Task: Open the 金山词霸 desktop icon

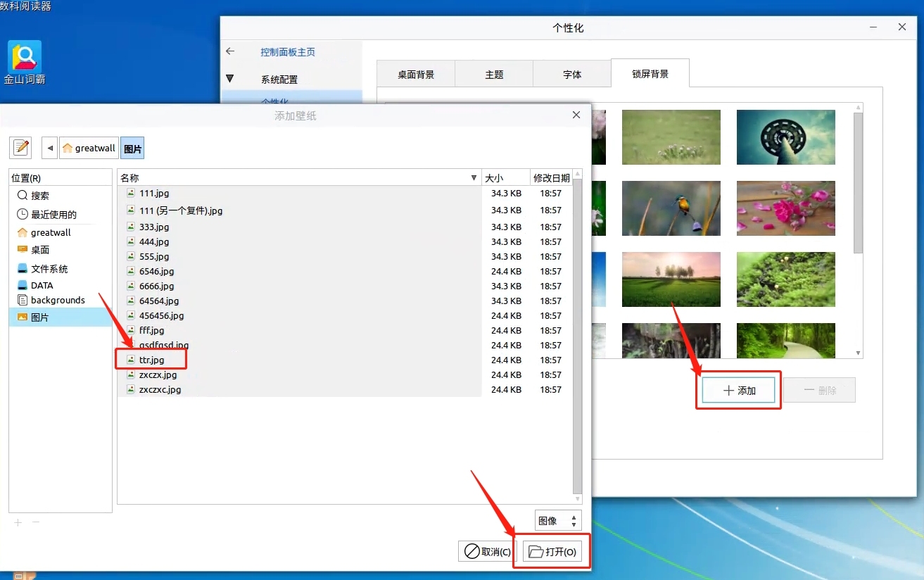Action: coord(25,62)
